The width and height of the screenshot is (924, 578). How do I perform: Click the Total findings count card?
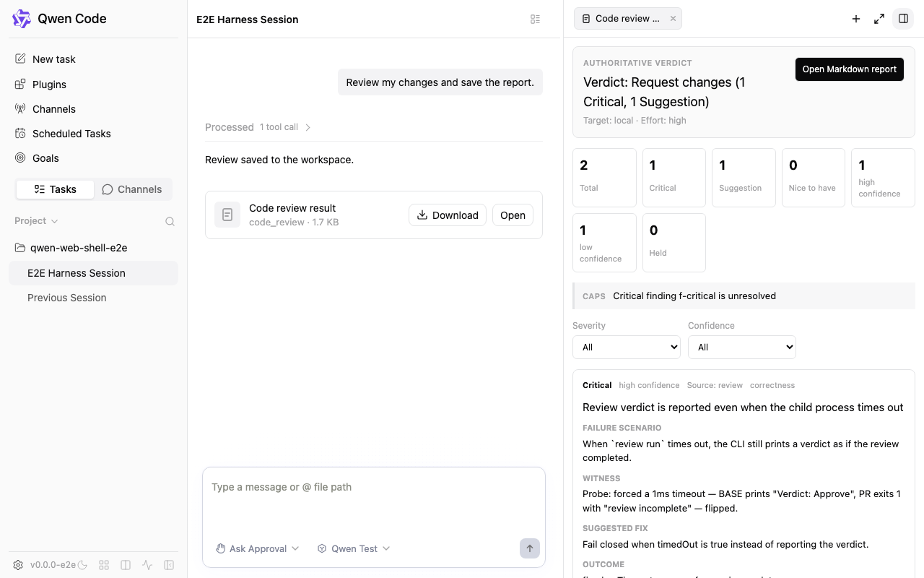[604, 178]
